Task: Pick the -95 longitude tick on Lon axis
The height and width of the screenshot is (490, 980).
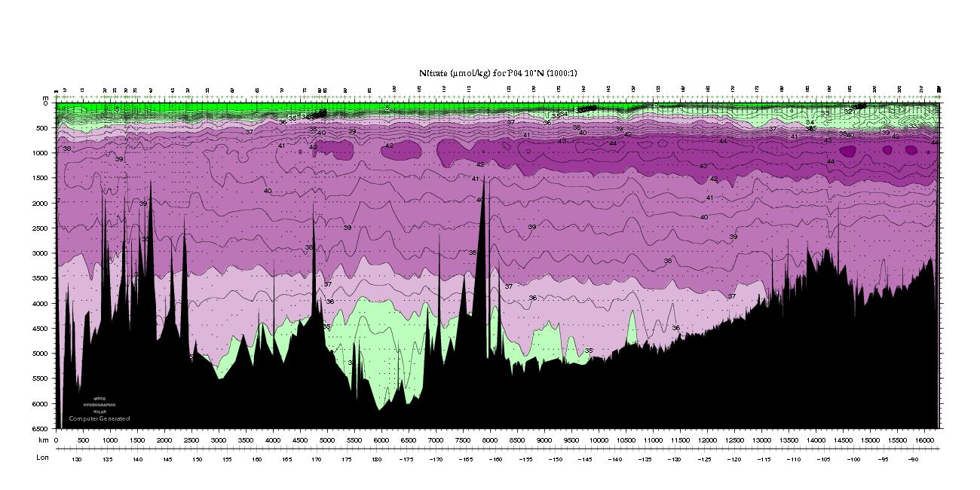Action: click(x=884, y=458)
